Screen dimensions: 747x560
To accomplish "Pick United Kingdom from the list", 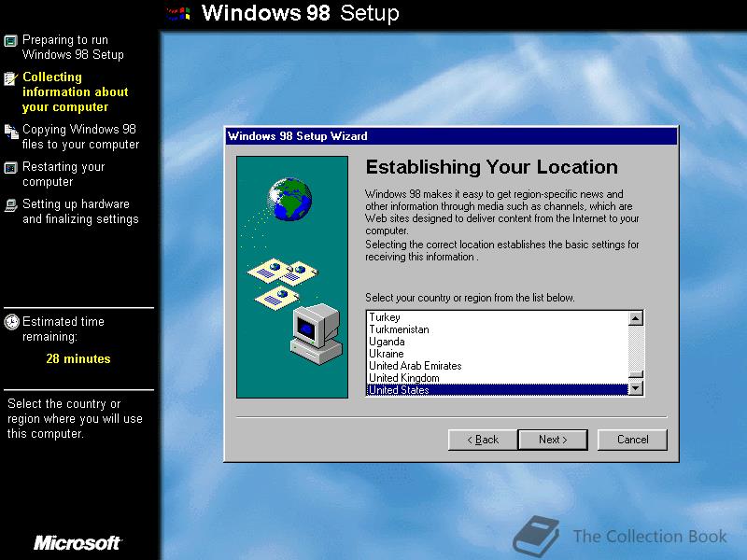I will point(498,378).
